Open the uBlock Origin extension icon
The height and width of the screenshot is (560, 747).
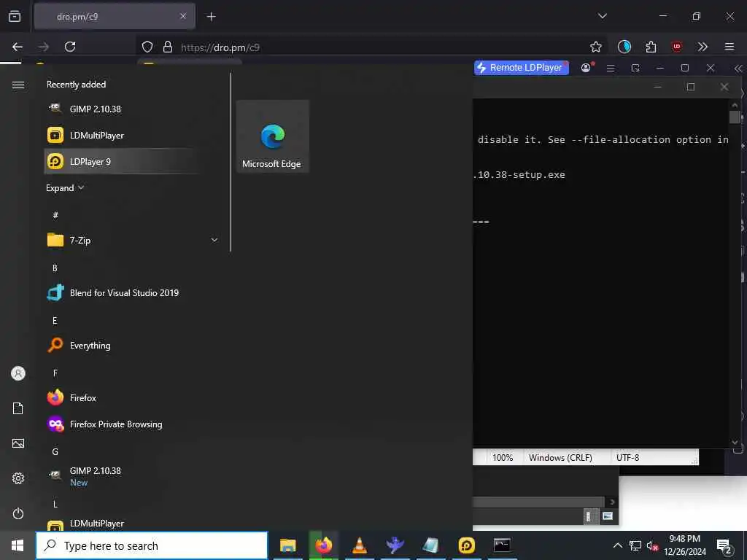point(677,47)
